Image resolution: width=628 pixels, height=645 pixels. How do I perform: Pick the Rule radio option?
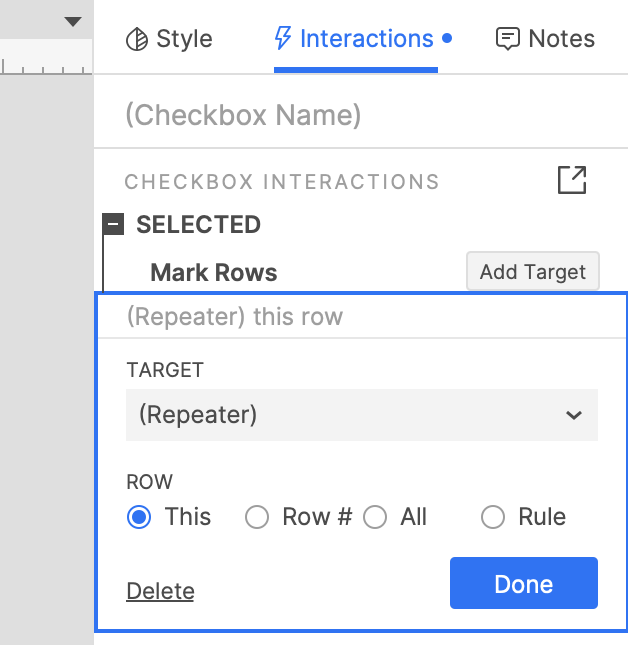point(493,517)
